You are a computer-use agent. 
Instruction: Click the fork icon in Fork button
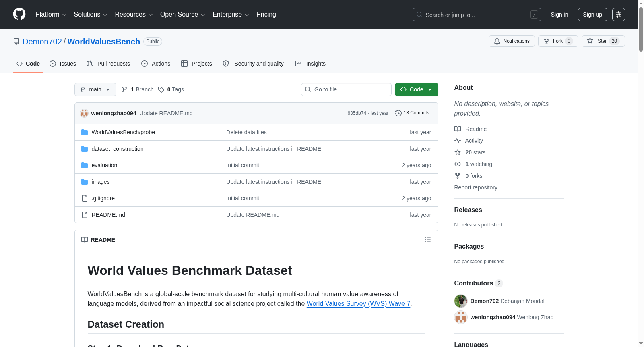[x=547, y=41]
